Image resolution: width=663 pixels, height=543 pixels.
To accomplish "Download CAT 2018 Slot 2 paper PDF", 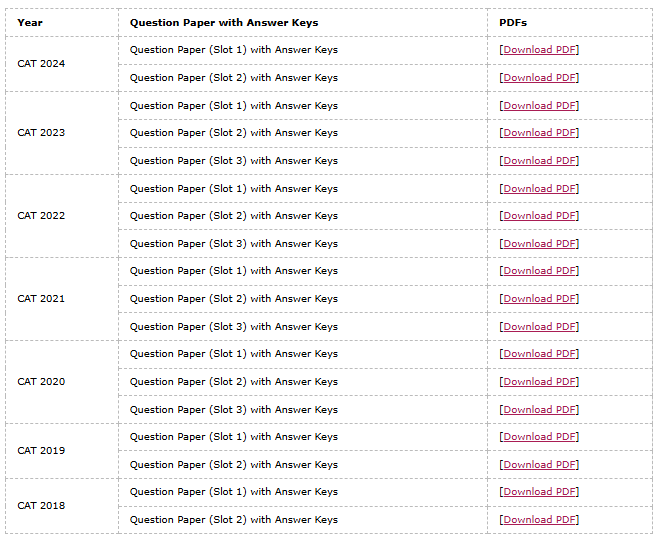I will pyautogui.click(x=539, y=519).
